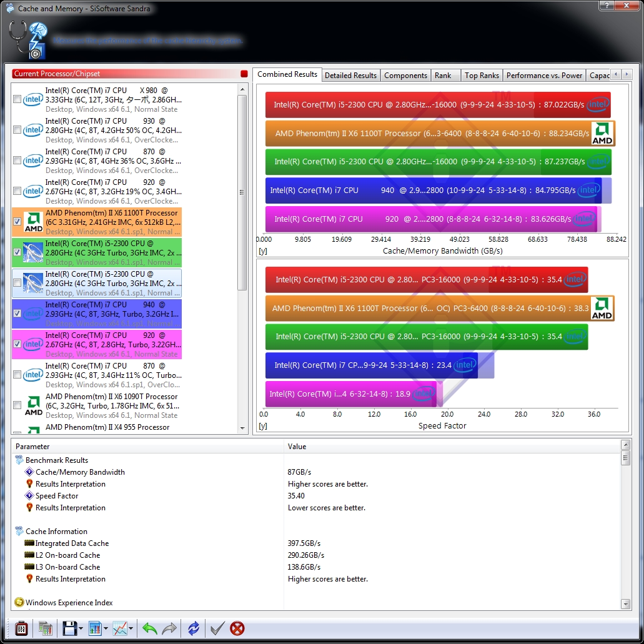Click the AMD logo in the Speed Factor chart
The image size is (644, 644).
(x=602, y=309)
